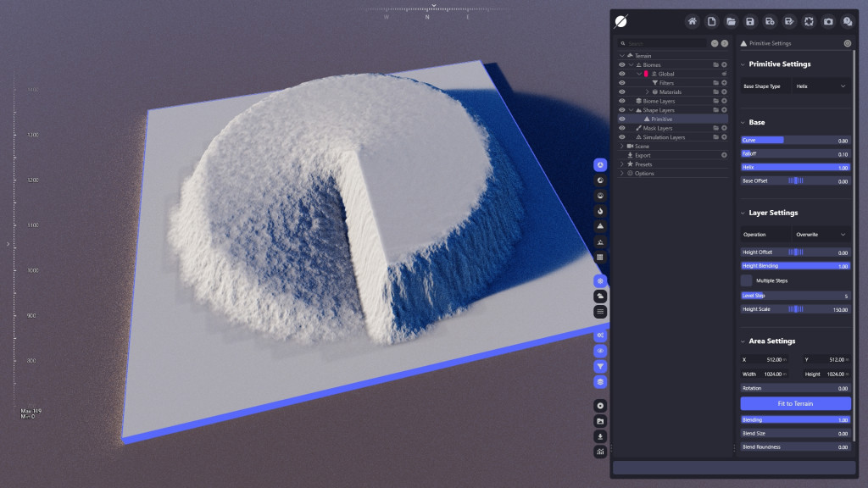Click the three-lines icon in viewport toolbar

coord(600,312)
